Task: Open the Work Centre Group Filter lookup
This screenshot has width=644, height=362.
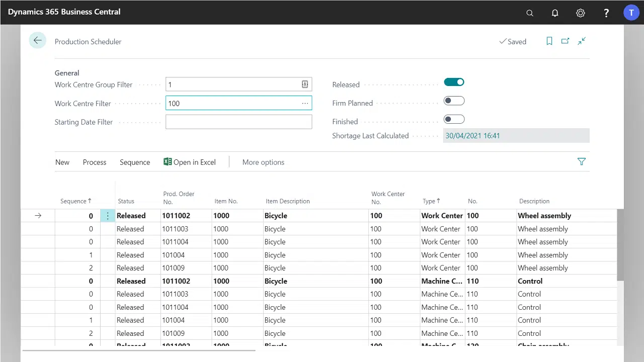Action: click(x=304, y=84)
